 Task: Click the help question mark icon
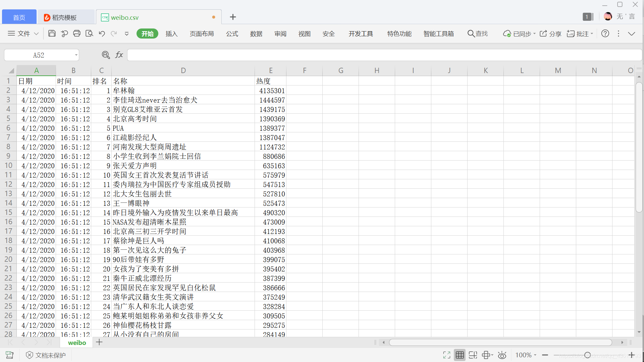(x=605, y=34)
